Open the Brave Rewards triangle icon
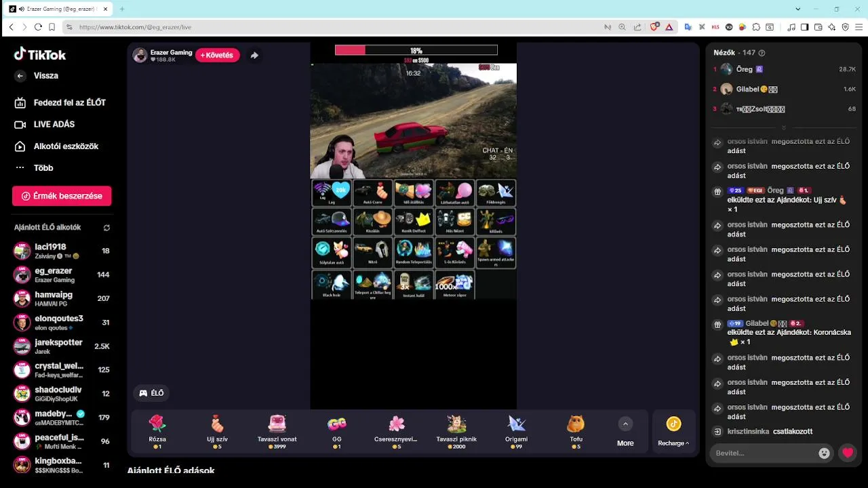Image resolution: width=868 pixels, height=488 pixels. pos(669,27)
